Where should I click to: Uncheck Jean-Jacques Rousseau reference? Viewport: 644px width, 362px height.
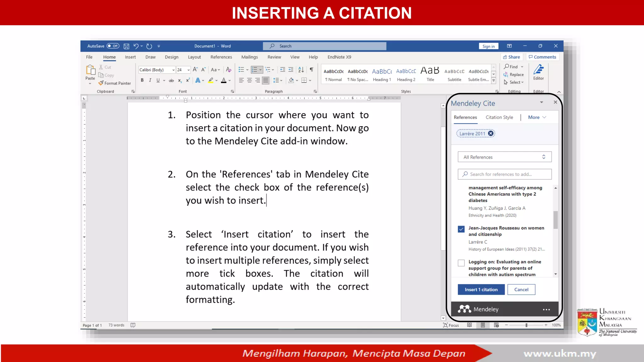[461, 229]
